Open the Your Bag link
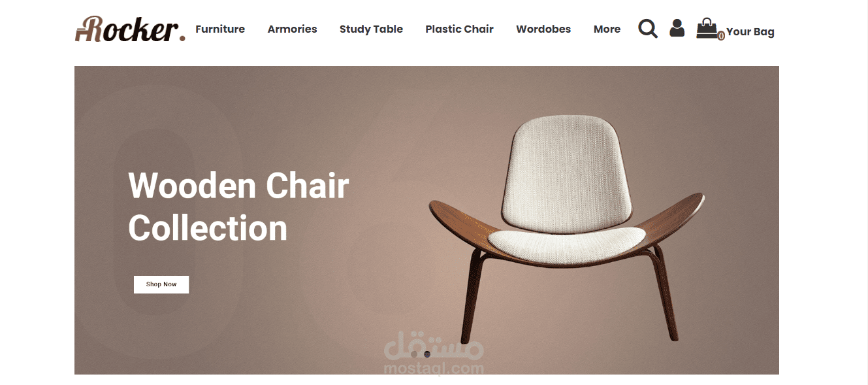 click(x=750, y=32)
